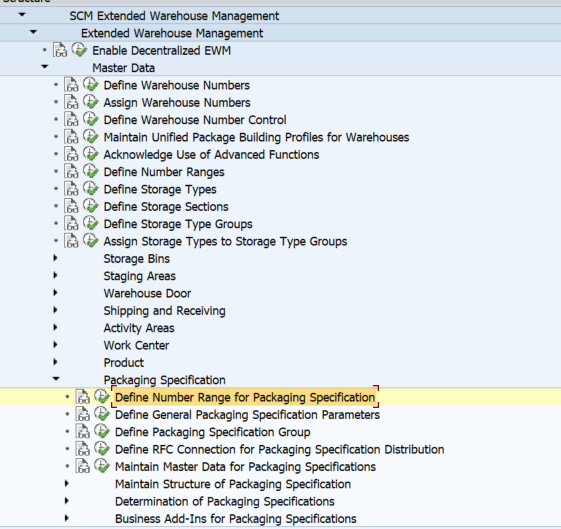Execute activity icon for Define Warehouse Numbers

pos(91,84)
